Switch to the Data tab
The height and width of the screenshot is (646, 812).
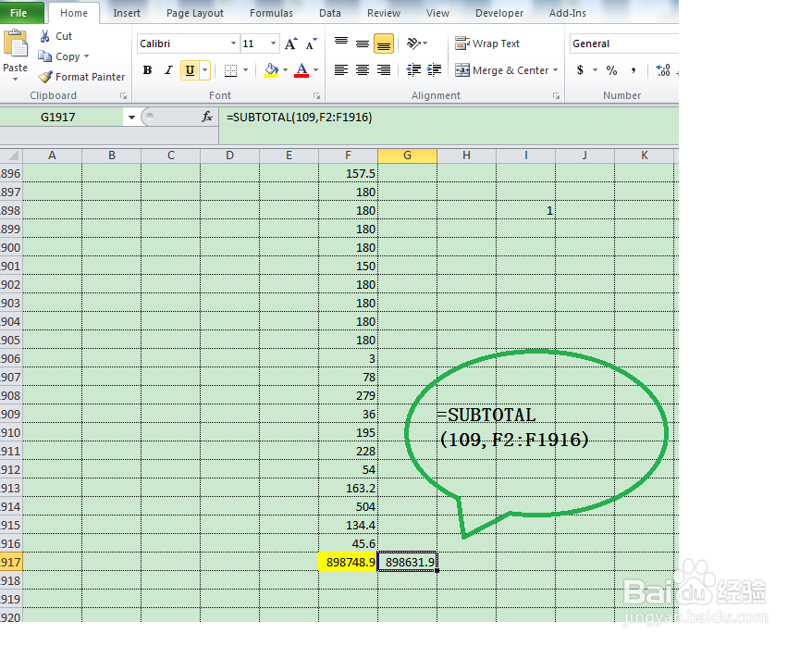tap(330, 13)
